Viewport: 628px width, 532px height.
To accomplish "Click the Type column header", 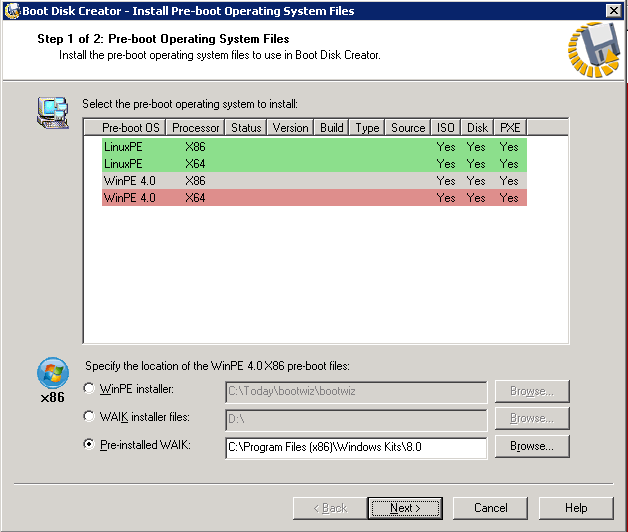I will pyautogui.click(x=367, y=128).
